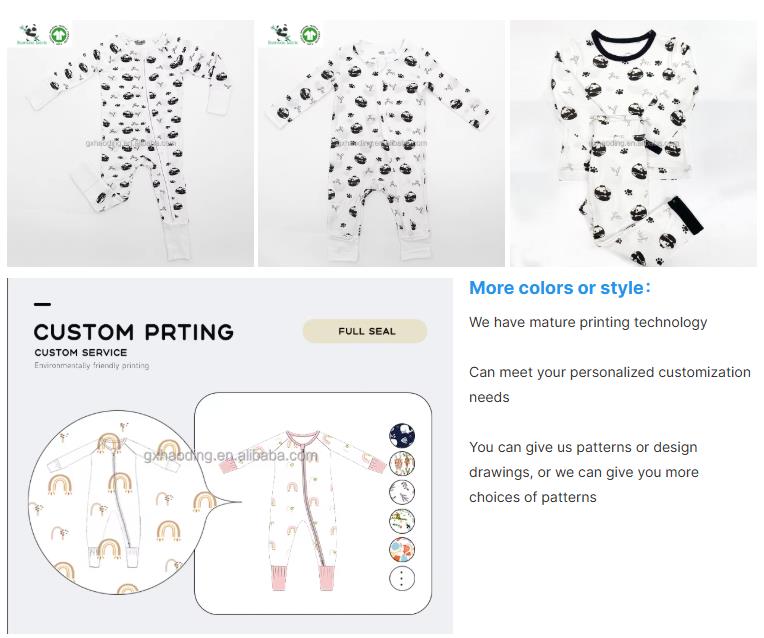Open the two-piece pajama set photo
The width and height of the screenshot is (764, 638).
click(x=632, y=143)
